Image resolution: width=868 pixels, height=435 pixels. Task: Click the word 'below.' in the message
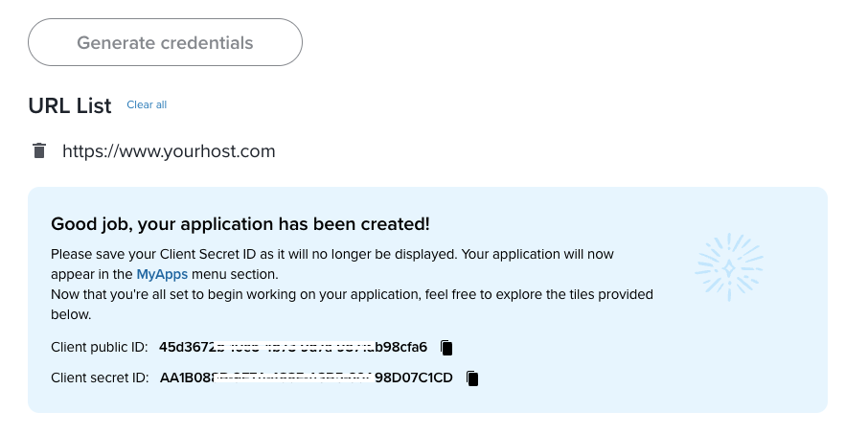click(x=71, y=314)
